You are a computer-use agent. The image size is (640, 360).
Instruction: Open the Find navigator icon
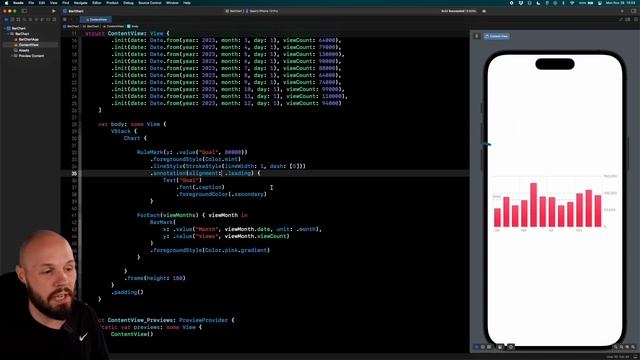tap(24, 19)
